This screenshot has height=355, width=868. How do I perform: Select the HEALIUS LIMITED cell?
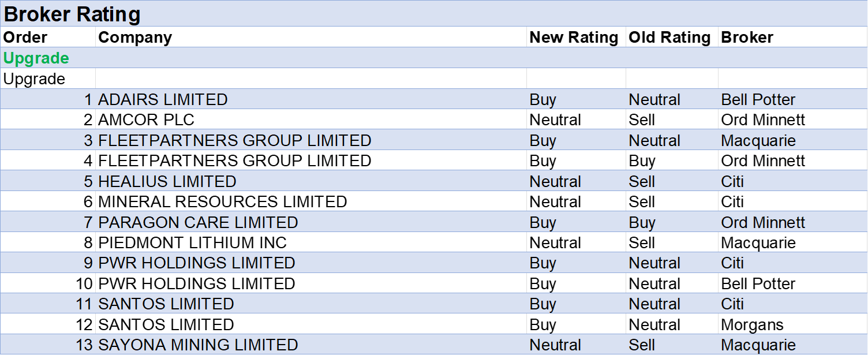click(167, 181)
